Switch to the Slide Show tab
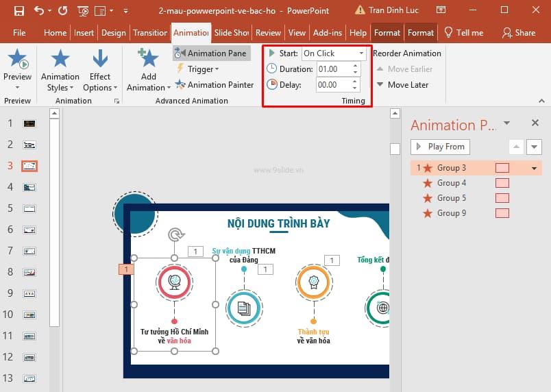The height and width of the screenshot is (392, 551). pos(232,33)
